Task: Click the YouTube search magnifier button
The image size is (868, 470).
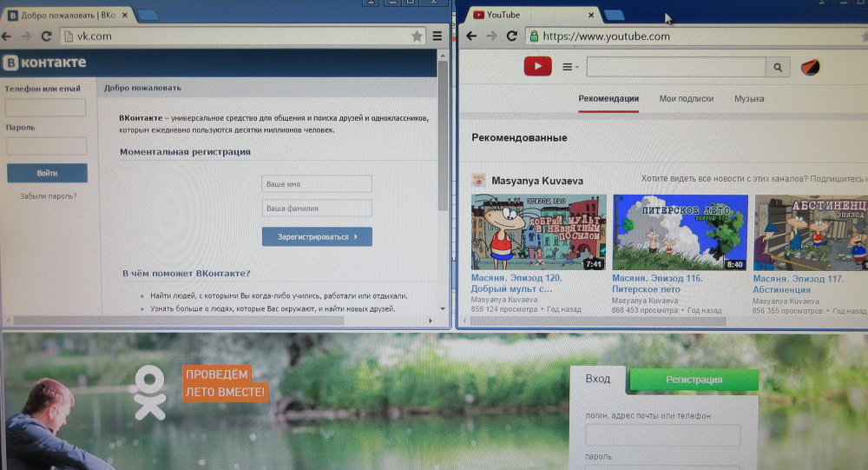Action: click(x=778, y=68)
